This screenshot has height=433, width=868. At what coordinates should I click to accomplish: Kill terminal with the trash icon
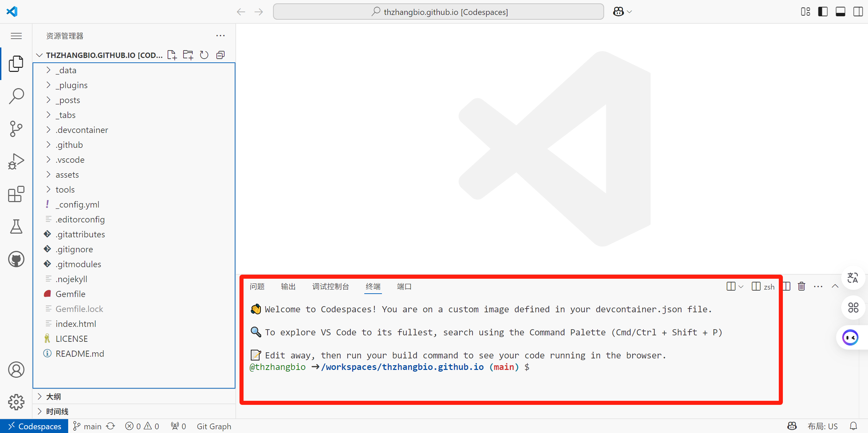[x=801, y=287]
